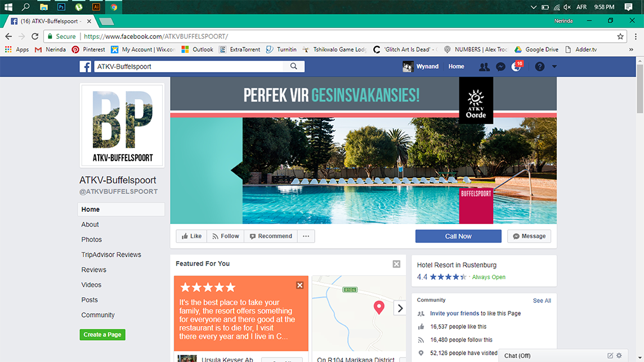Click the Call Now button
644x362 pixels.
(458, 236)
